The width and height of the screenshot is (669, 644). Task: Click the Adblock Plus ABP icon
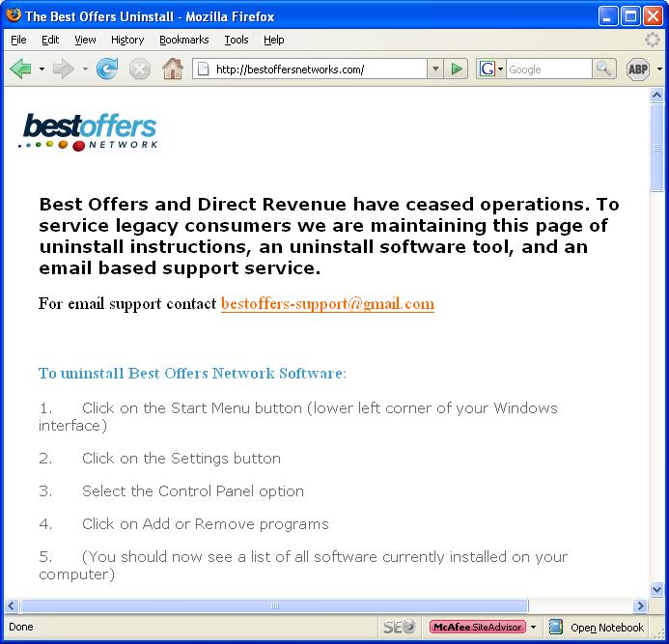[638, 69]
